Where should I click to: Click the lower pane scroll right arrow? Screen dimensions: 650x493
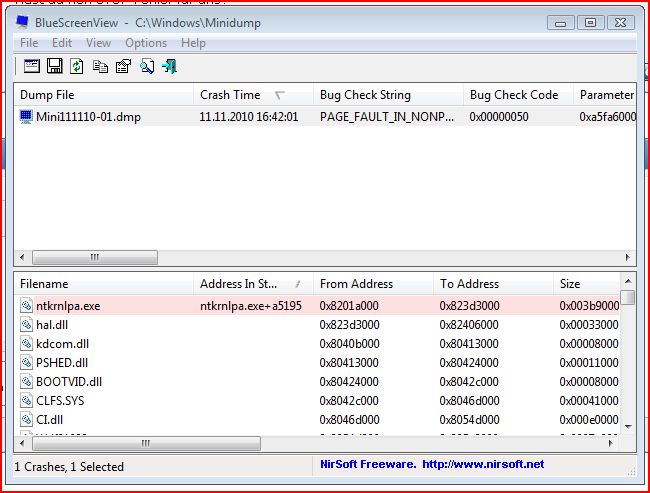(x=611, y=443)
